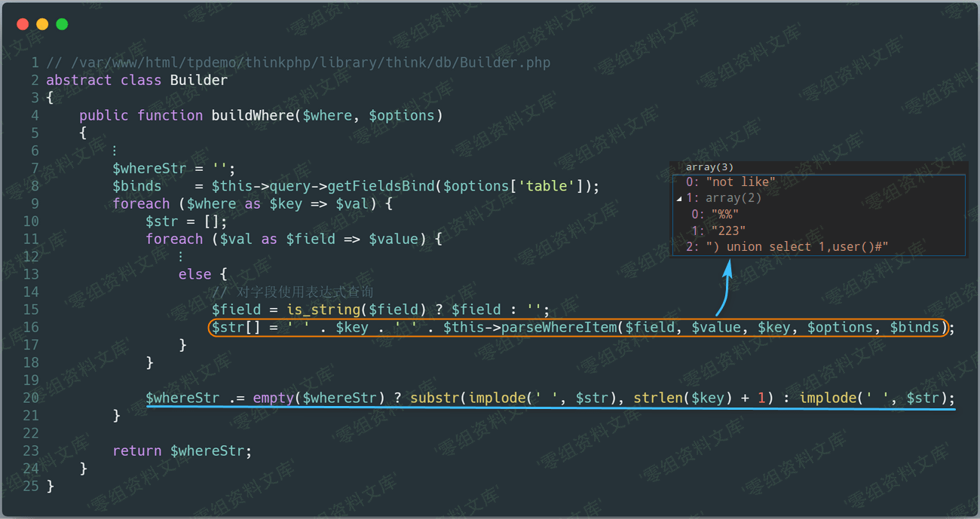Click the Builder.php file path comment

[299, 63]
